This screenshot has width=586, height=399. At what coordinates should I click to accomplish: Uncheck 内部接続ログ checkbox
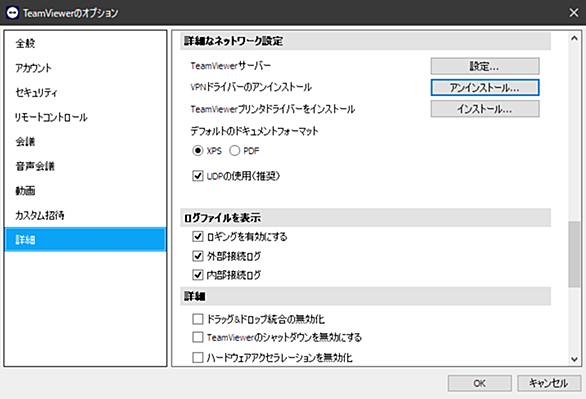(x=197, y=275)
